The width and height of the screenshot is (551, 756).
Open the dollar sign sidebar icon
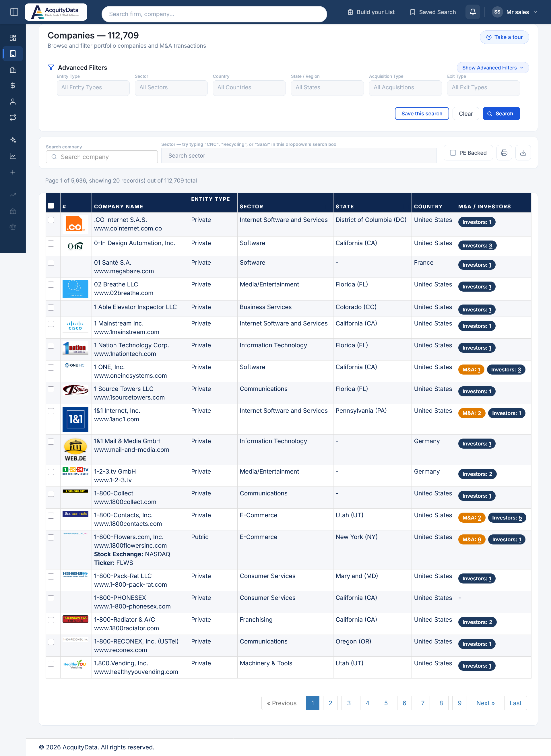(x=13, y=86)
